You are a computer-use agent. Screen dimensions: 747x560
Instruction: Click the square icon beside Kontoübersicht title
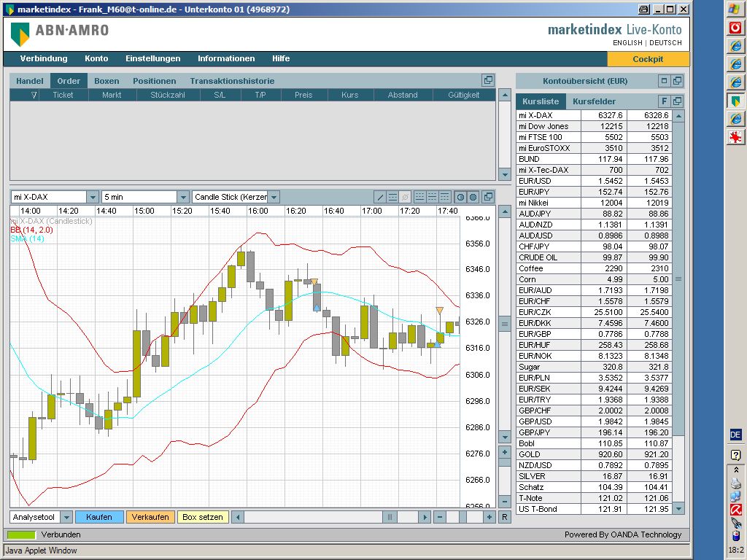click(664, 81)
